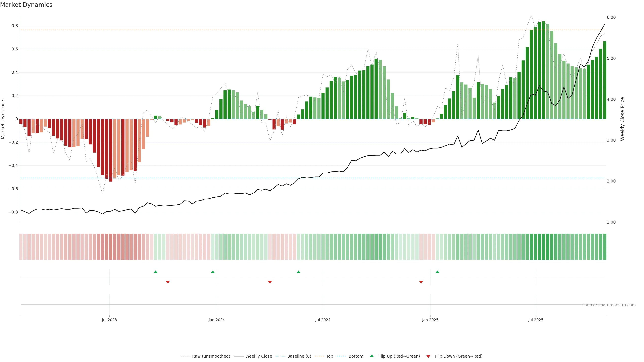Click the earliest green flip-up marker in 2023

click(x=155, y=272)
